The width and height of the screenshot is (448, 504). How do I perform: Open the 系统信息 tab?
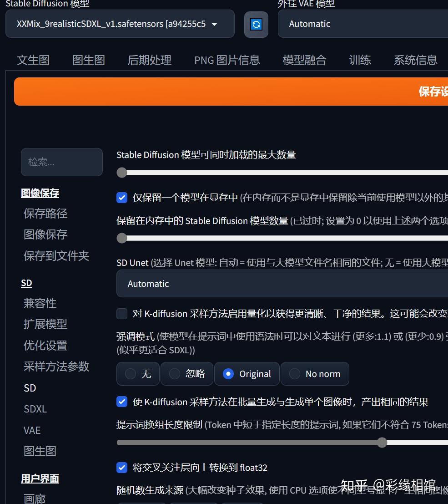[415, 60]
